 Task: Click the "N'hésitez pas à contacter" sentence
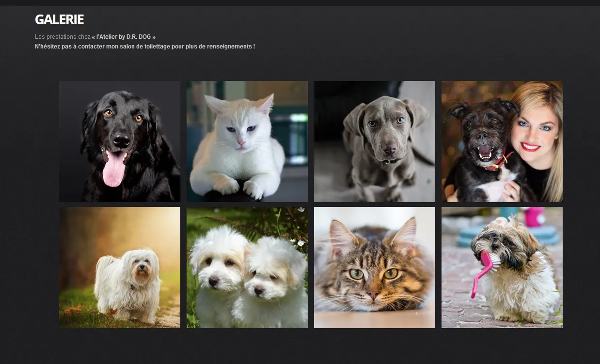coord(145,47)
